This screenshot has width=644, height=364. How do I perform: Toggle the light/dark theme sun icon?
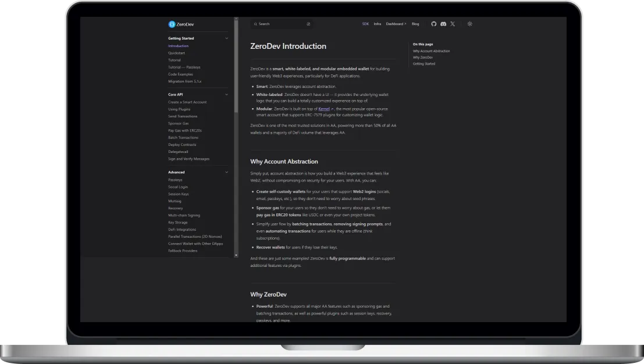pyautogui.click(x=470, y=24)
